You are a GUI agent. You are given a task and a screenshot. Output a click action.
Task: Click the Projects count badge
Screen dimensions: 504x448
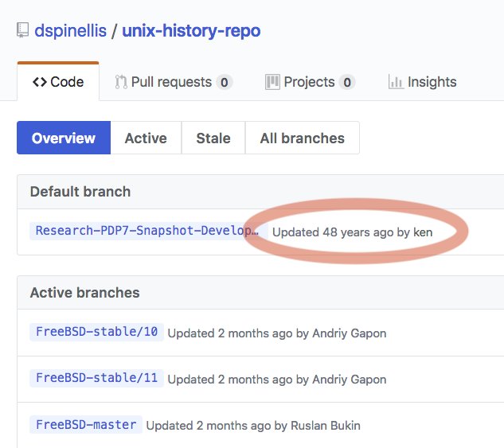coord(347,82)
